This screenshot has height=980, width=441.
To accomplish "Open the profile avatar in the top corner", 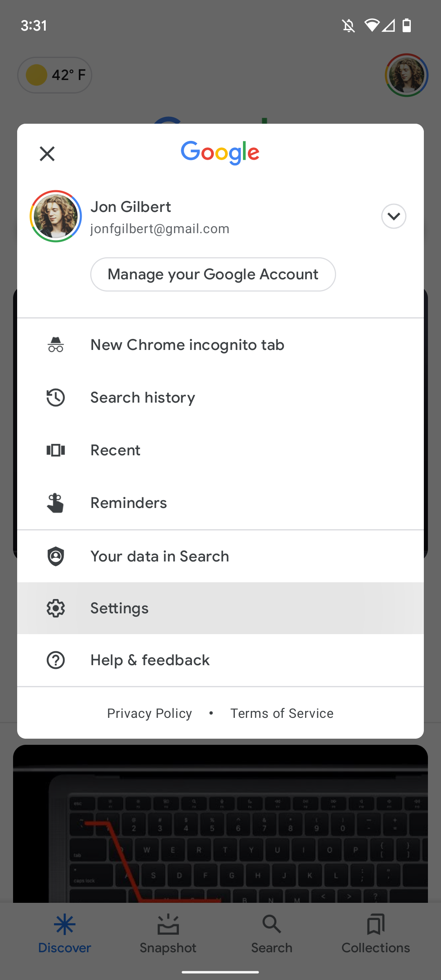I will pos(406,75).
